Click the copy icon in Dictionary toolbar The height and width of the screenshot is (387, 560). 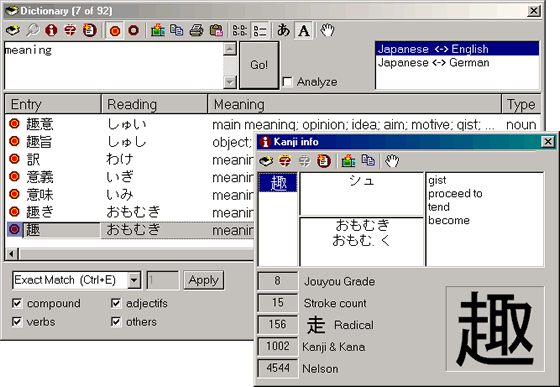click(176, 30)
